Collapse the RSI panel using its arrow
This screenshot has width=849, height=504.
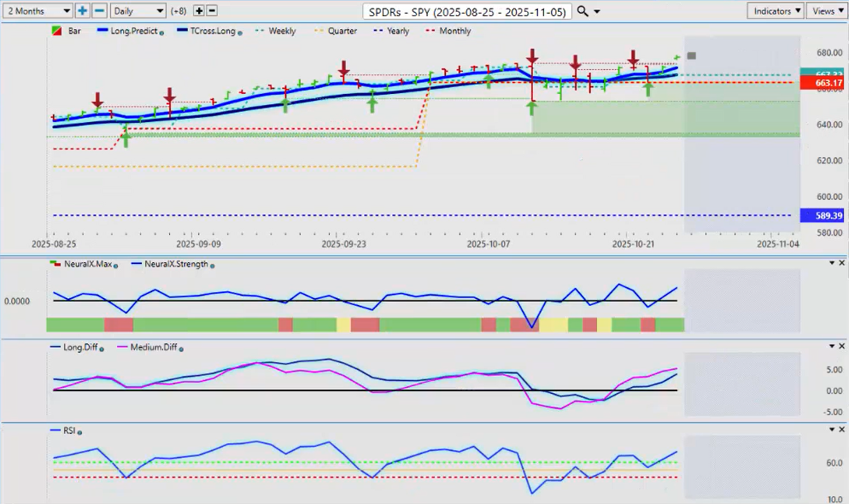831,430
